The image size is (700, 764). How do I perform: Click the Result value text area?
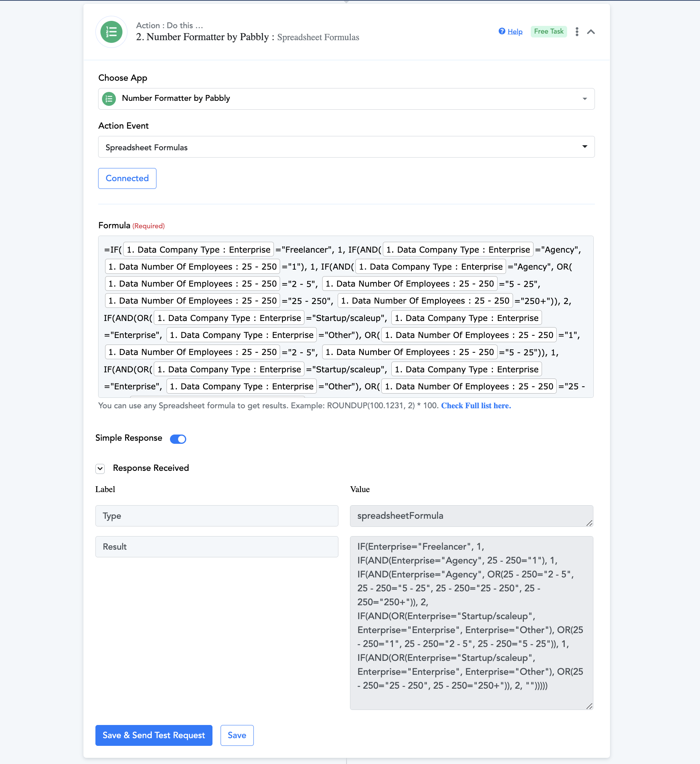coord(471,623)
